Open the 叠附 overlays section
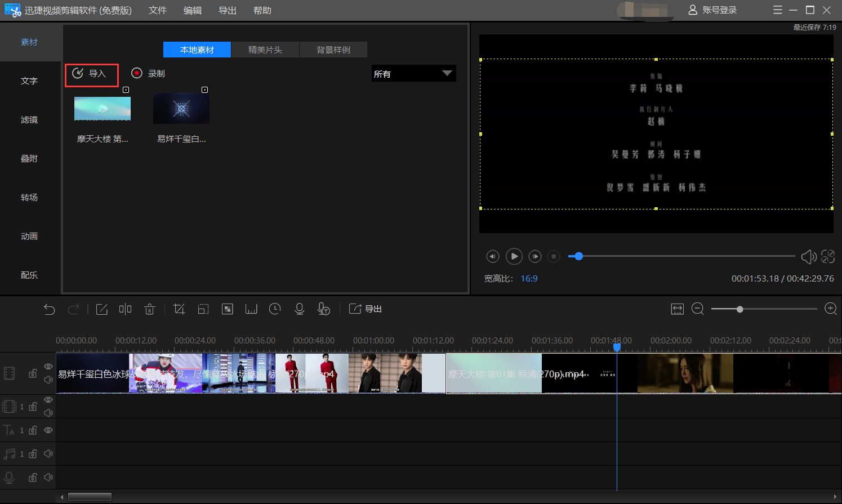This screenshot has width=842, height=504. [x=29, y=159]
